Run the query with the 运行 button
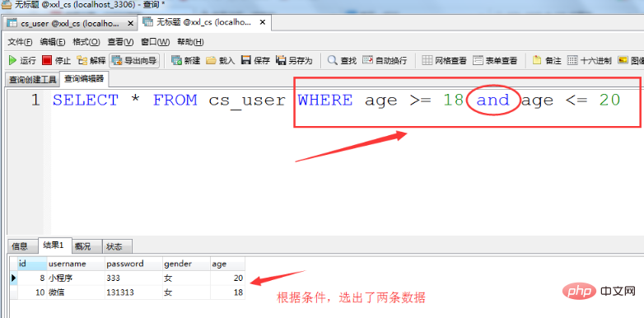The width and height of the screenshot is (644, 318). click(22, 61)
